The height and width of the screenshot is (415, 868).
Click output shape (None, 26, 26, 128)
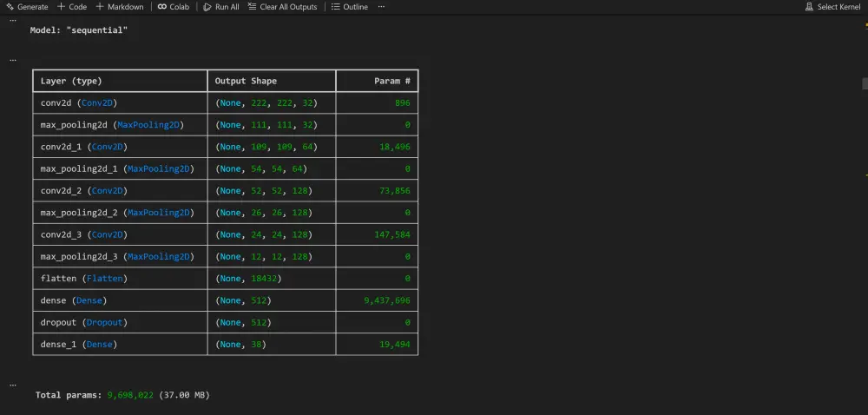click(x=264, y=213)
